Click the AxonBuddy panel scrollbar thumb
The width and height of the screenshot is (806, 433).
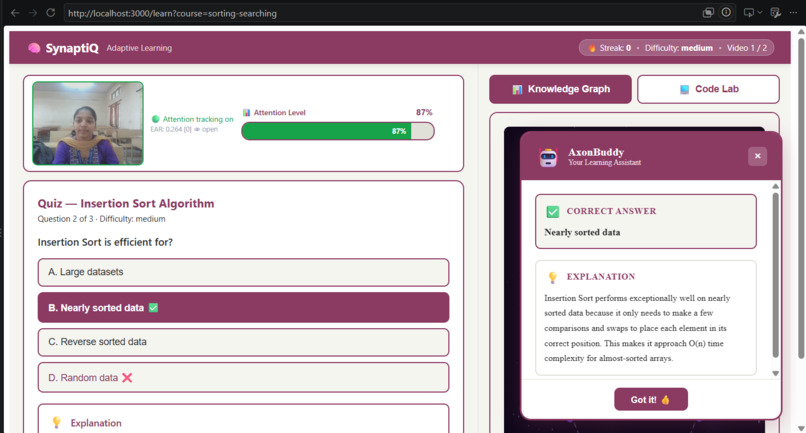coord(775,275)
